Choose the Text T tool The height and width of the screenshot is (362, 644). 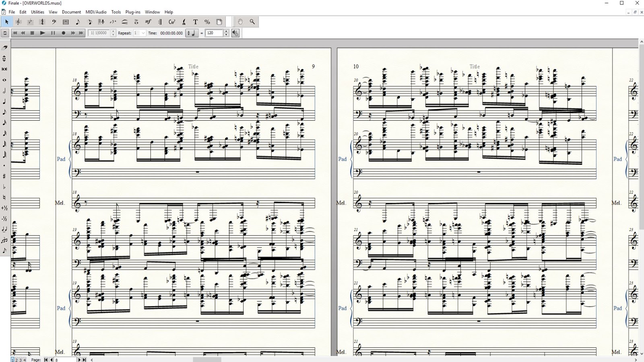(x=196, y=22)
